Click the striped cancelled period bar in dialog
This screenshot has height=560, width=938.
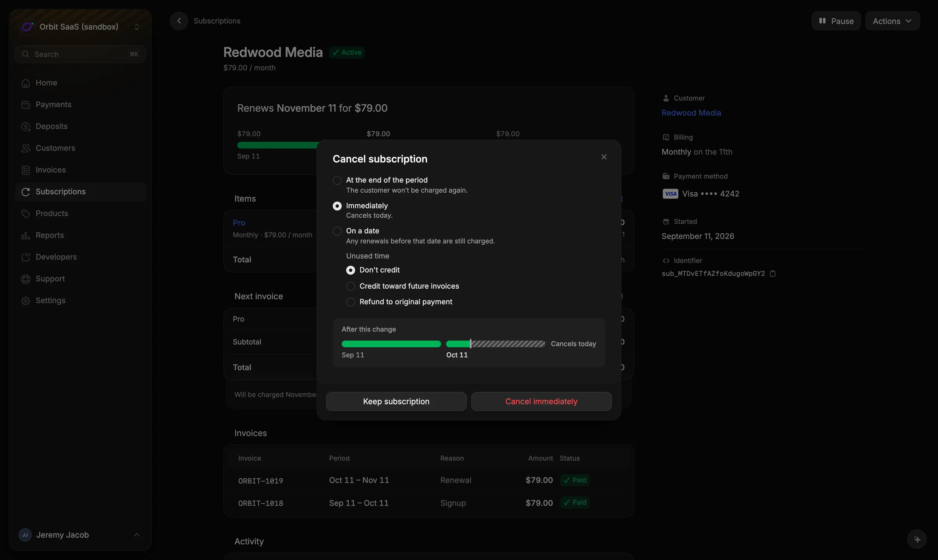point(508,344)
